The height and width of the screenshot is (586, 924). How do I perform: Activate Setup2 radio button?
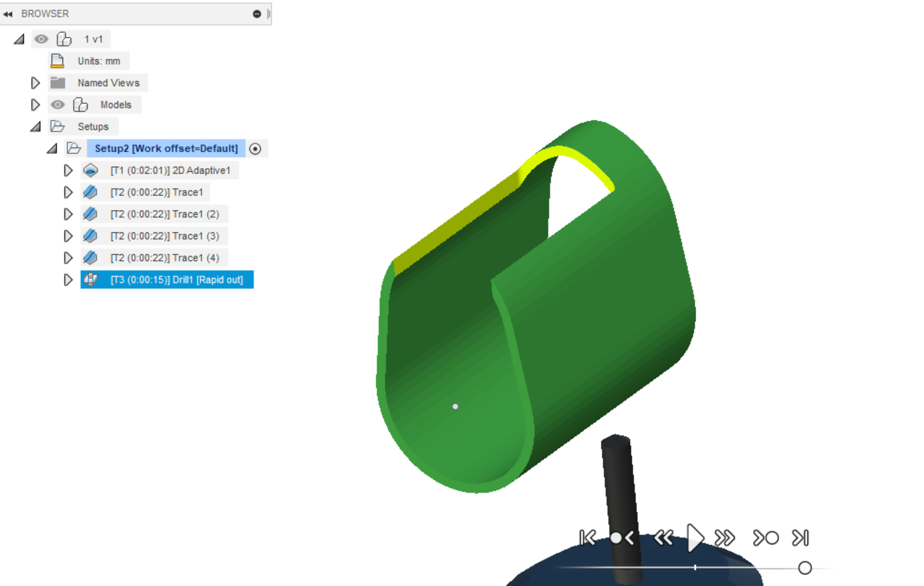(255, 149)
